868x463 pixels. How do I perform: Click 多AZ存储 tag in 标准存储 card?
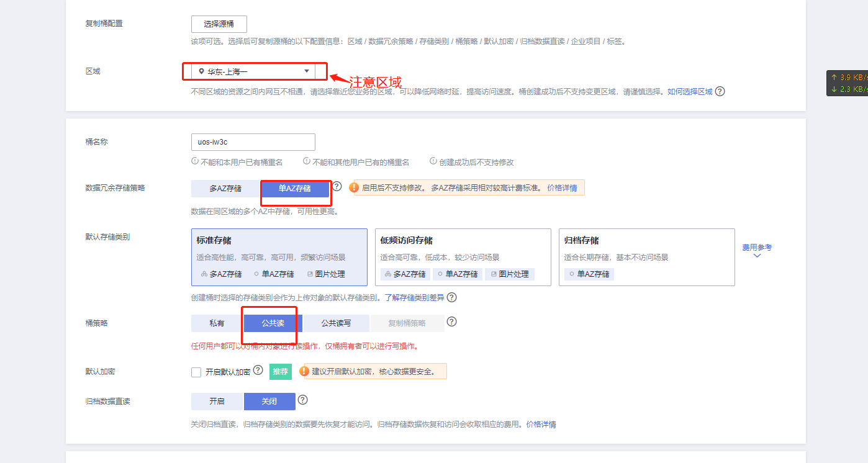click(222, 274)
